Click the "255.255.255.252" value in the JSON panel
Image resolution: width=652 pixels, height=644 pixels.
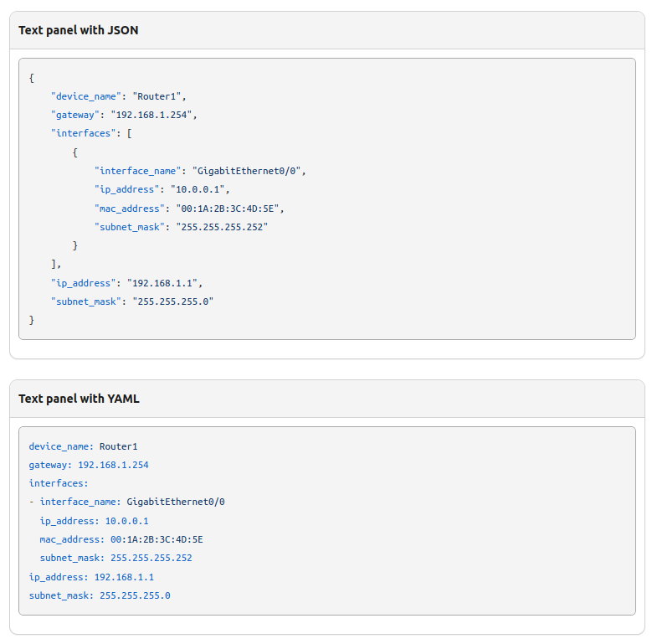tap(220, 227)
